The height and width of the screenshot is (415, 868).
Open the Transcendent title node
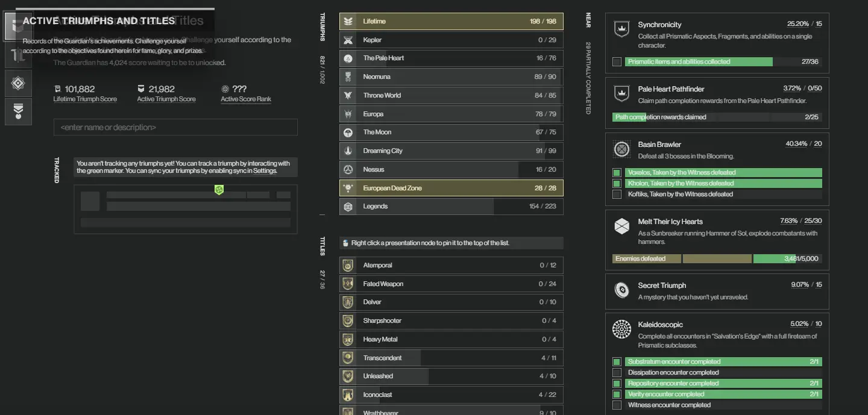[x=451, y=358]
